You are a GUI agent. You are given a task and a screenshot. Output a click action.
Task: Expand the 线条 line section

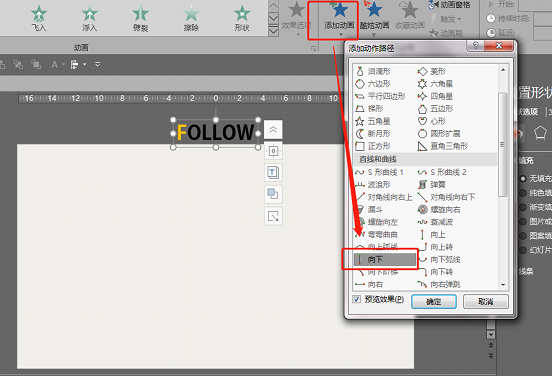point(526,271)
